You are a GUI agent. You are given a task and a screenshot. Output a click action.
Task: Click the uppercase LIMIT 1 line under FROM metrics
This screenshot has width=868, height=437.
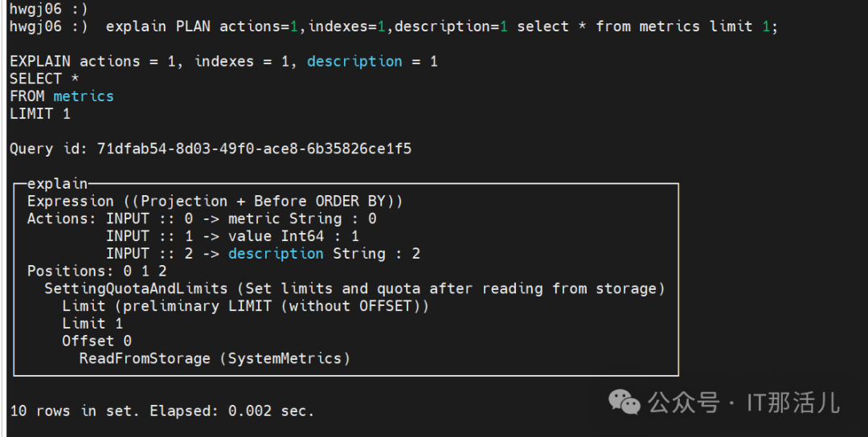[x=40, y=114]
